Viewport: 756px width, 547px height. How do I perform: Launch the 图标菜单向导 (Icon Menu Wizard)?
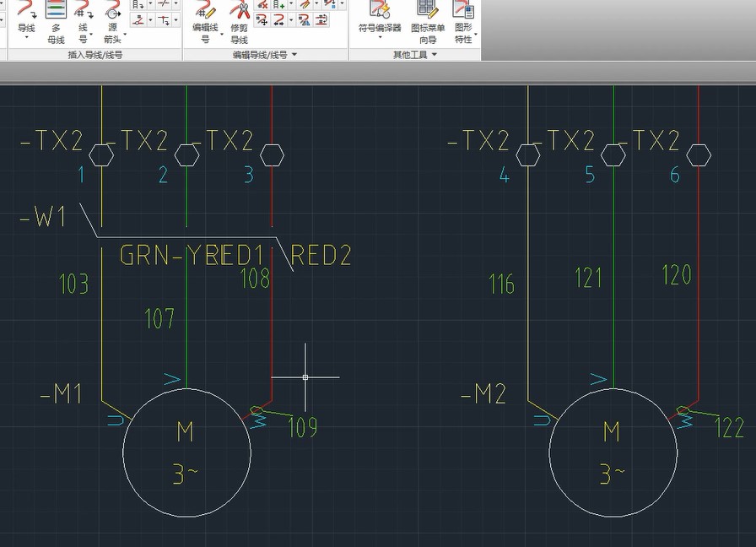[x=428, y=10]
